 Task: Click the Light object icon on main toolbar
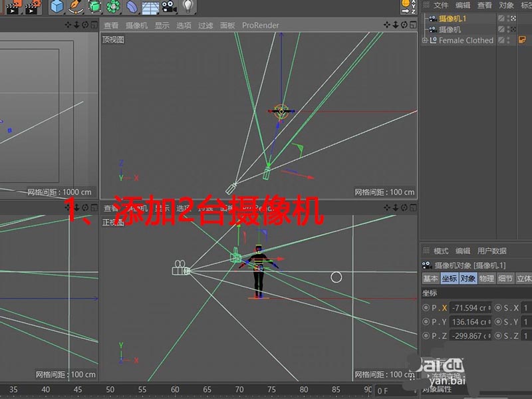188,7
